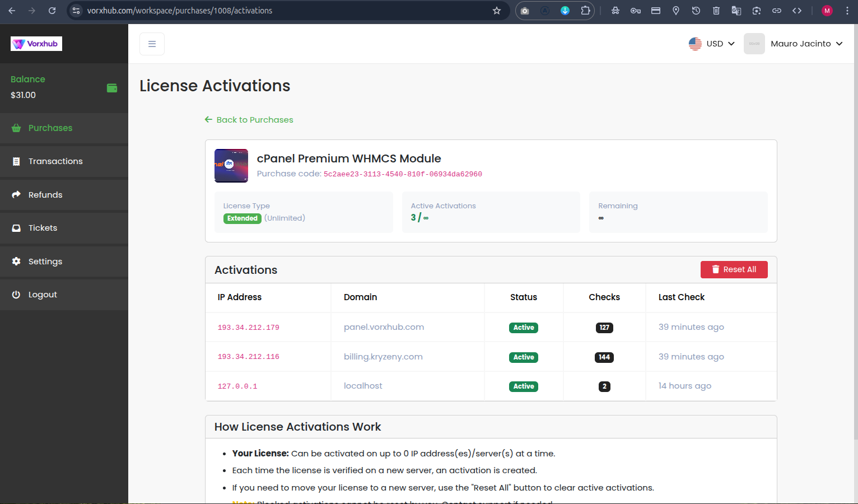Image resolution: width=858 pixels, height=504 pixels.
Task: Click the Vorxhub logo
Action: click(36, 44)
